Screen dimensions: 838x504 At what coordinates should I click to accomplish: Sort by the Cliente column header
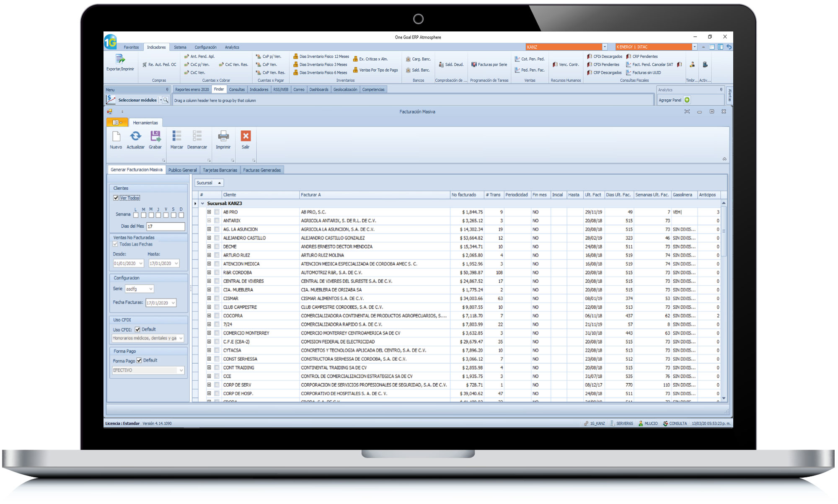pos(260,195)
